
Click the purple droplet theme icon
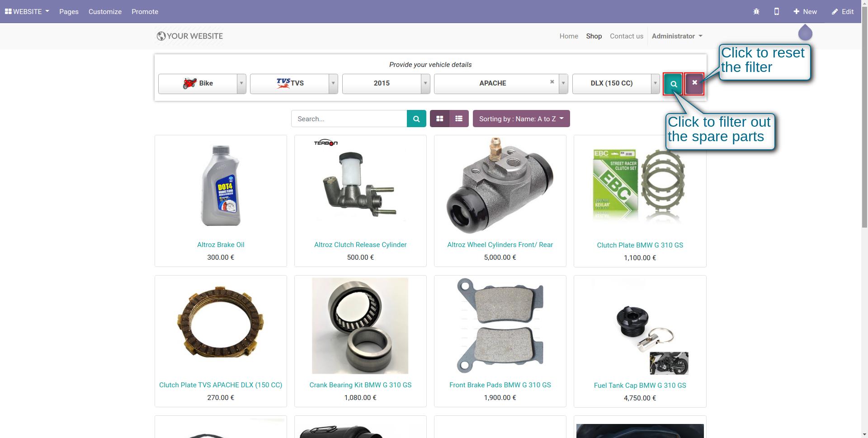pyautogui.click(x=805, y=33)
